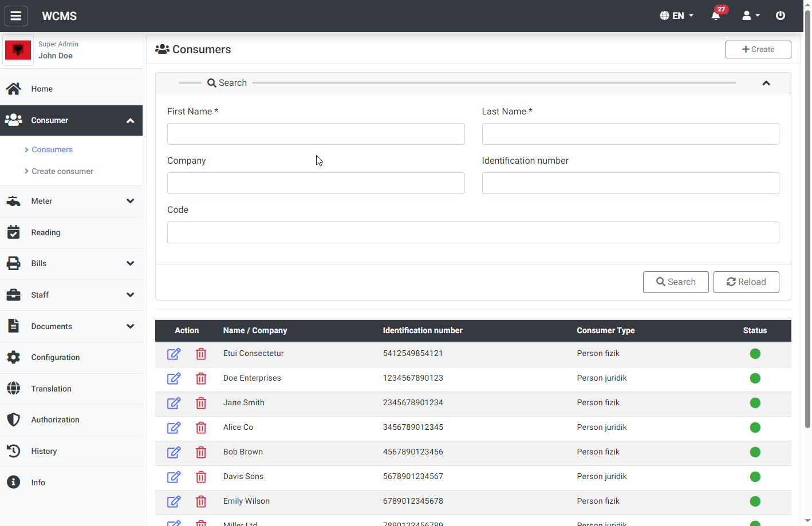Screen dimensions: 812x526
Task: Click the Albanian flag avatar
Action: [x=18, y=50]
